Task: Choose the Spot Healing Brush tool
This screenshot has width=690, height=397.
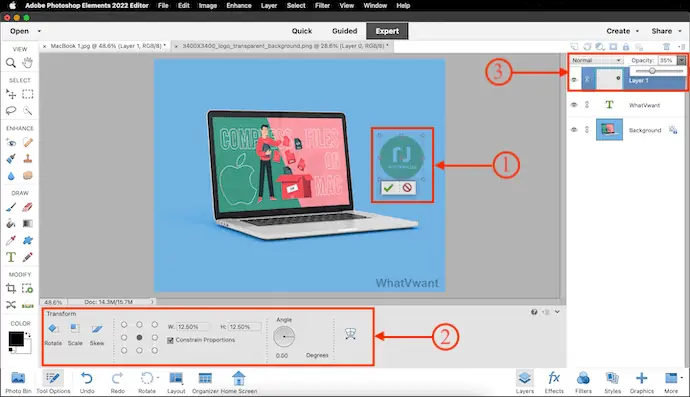Action: coord(28,142)
